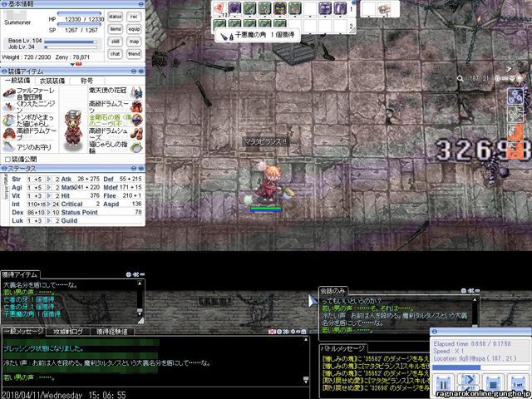Seek on the replay progress bar
The image size is (532, 399).
[x=480, y=367]
